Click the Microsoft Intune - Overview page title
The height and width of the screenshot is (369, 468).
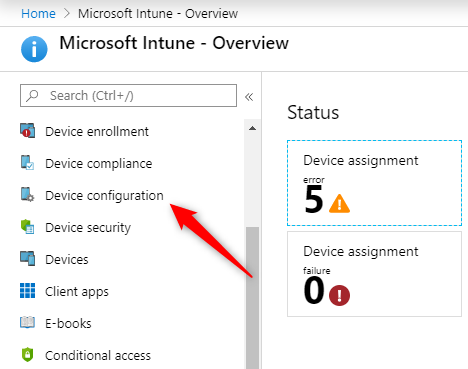174,43
